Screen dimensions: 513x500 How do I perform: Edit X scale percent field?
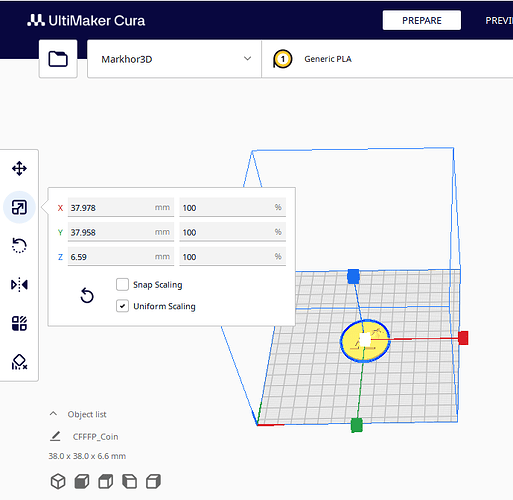click(x=233, y=208)
